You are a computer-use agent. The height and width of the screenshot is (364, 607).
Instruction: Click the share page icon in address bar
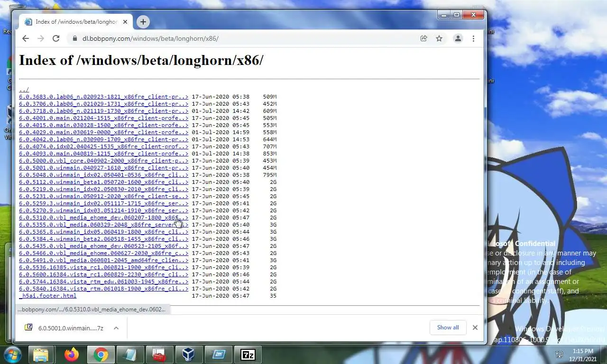[x=423, y=38]
